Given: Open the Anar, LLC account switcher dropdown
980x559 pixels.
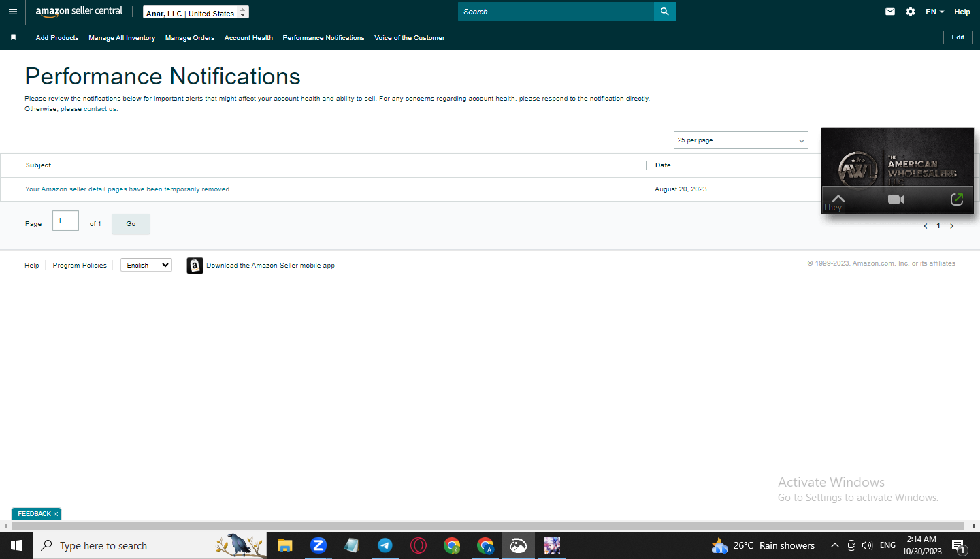Looking at the screenshot, I should pos(196,12).
